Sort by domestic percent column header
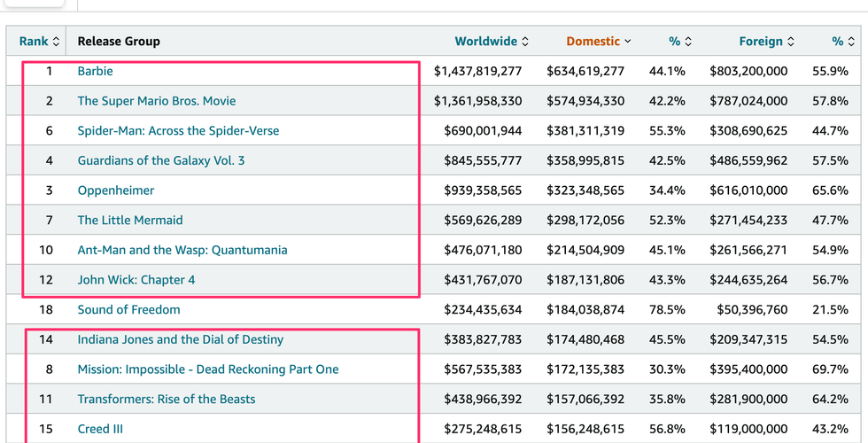The height and width of the screenshot is (443, 868). point(680,42)
